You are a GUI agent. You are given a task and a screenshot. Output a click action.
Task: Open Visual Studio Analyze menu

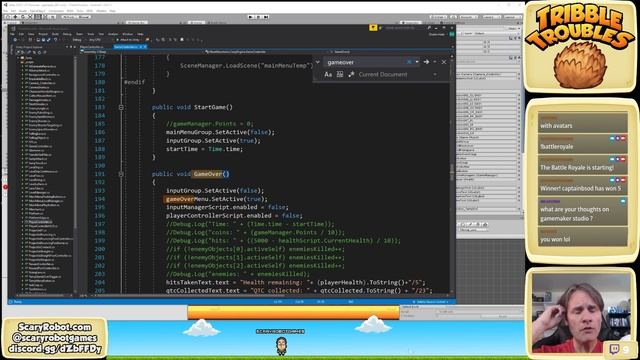(113, 34)
